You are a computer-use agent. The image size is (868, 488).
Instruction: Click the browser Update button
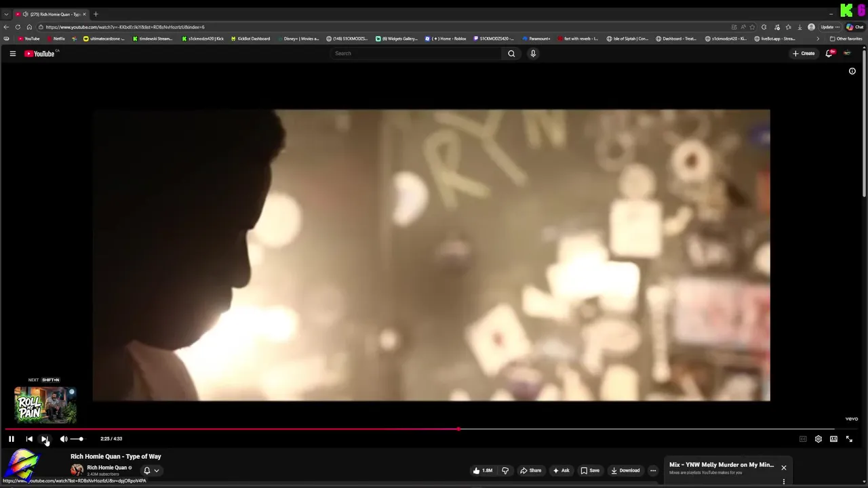(x=830, y=27)
